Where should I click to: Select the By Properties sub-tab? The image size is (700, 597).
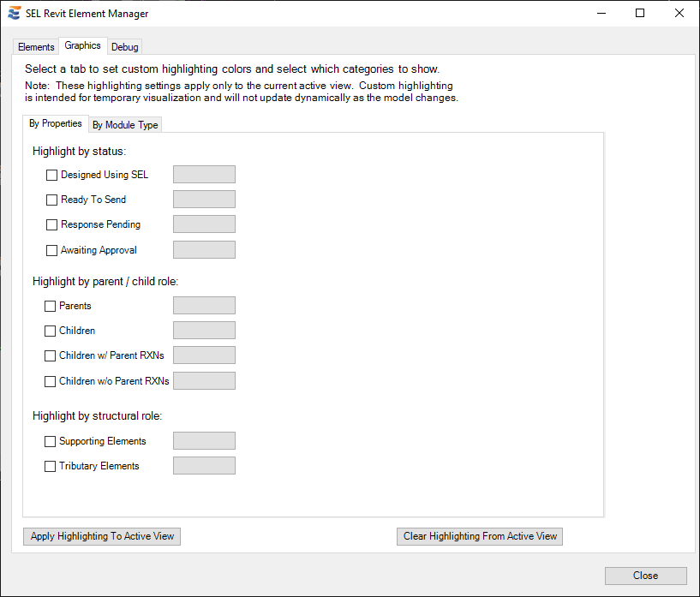click(56, 123)
